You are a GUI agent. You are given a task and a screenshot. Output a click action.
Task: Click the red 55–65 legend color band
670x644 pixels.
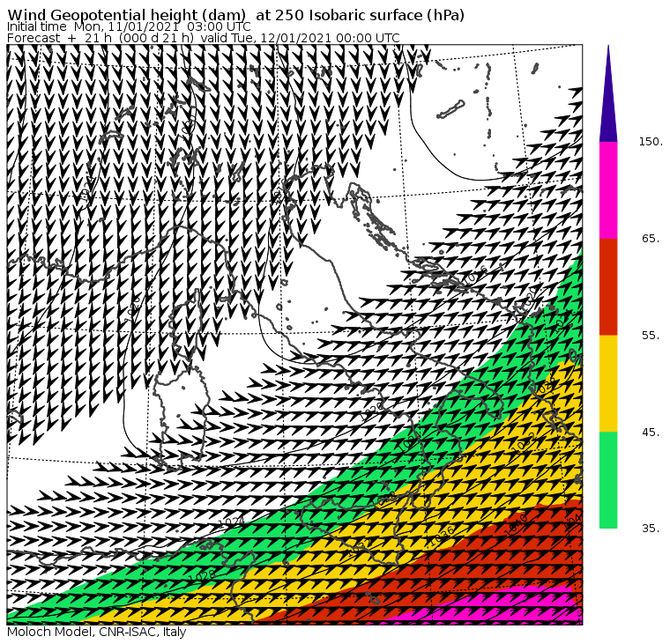[x=608, y=286]
